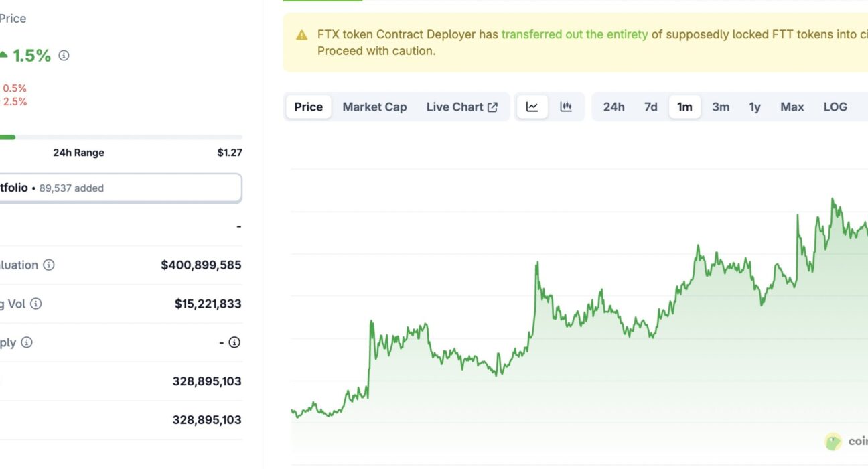Click info icon beside Valuation label
The width and height of the screenshot is (868, 469).
(x=49, y=265)
